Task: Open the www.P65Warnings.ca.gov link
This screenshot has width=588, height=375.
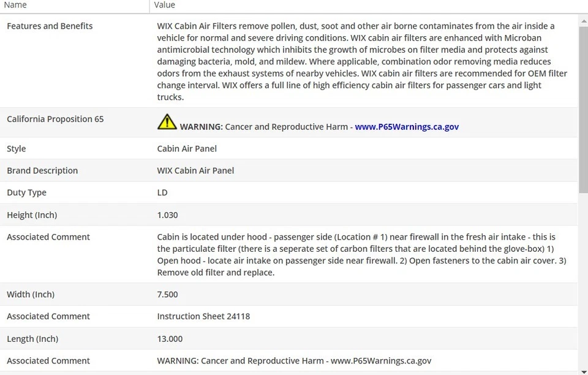Action: pyautogui.click(x=407, y=127)
